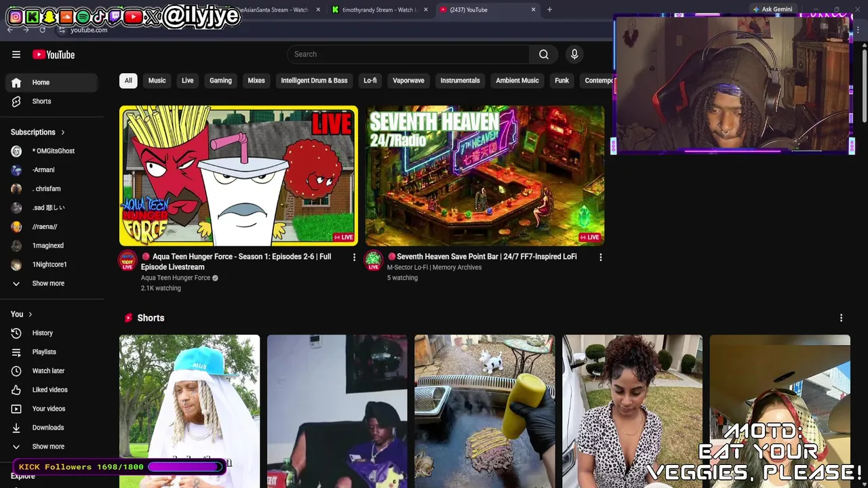Select the Gaming filter chip
The image size is (868, 488).
pyautogui.click(x=220, y=81)
